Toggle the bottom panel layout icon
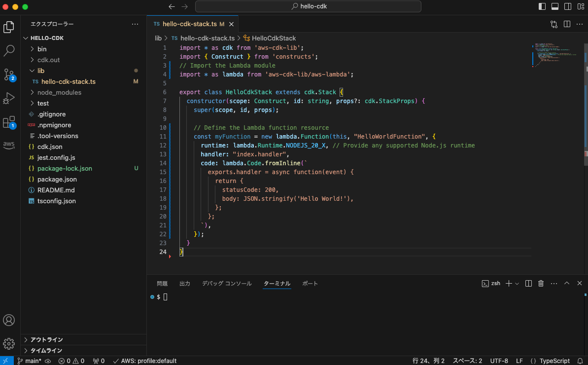Image resolution: width=588 pixels, height=365 pixels. (554, 6)
